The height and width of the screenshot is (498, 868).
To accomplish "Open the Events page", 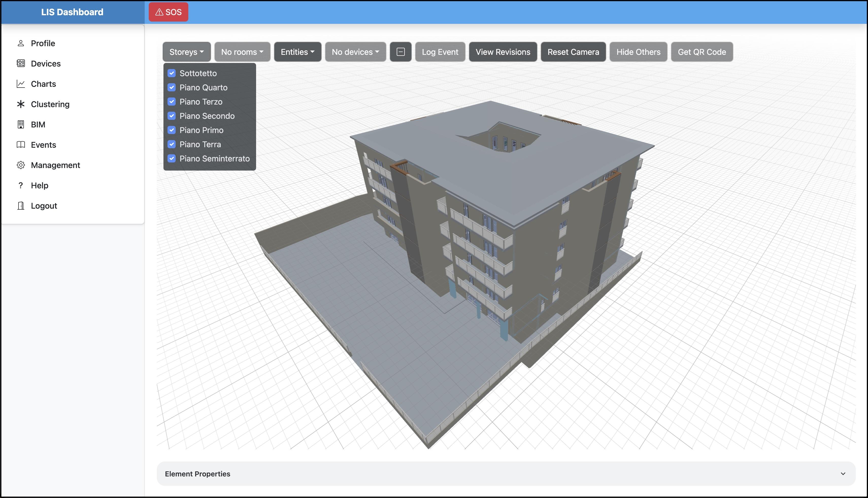I will tap(43, 145).
